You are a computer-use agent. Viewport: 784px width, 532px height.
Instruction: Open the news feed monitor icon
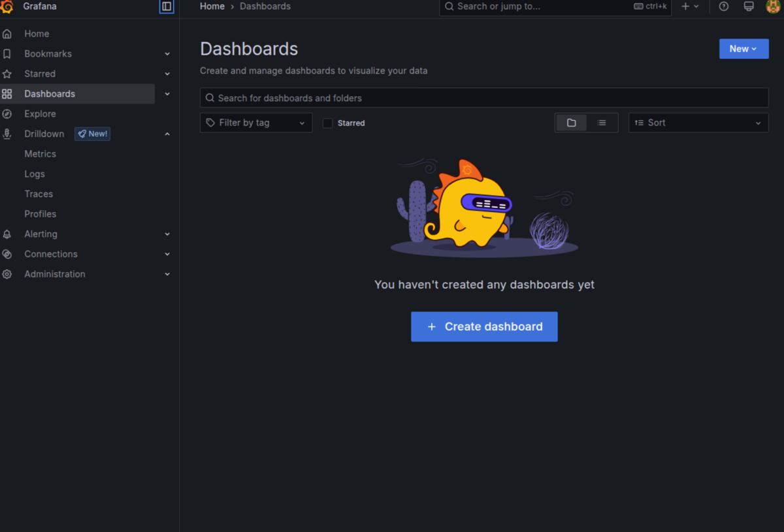[x=749, y=7]
